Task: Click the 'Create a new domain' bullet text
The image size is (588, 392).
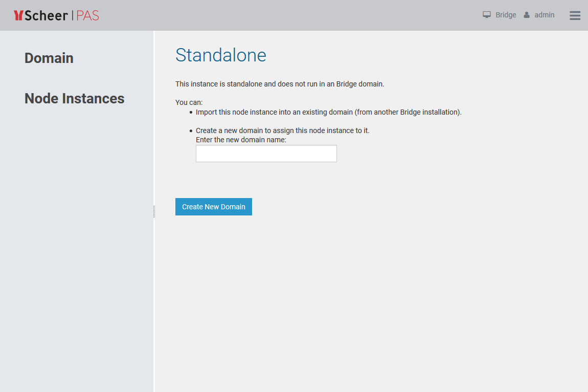Action: [282, 130]
